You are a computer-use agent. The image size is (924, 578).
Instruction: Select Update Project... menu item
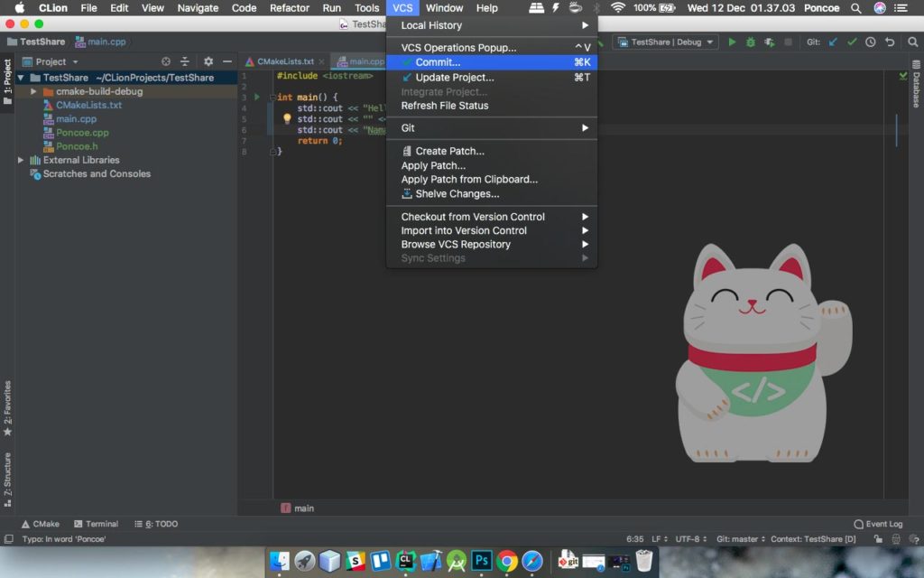(492, 78)
